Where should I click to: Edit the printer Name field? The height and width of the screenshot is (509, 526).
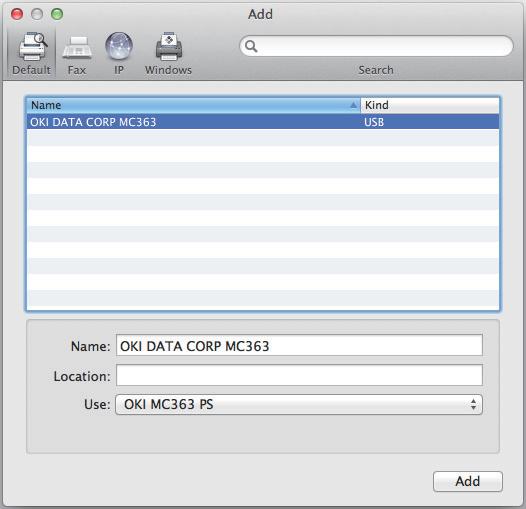point(299,345)
